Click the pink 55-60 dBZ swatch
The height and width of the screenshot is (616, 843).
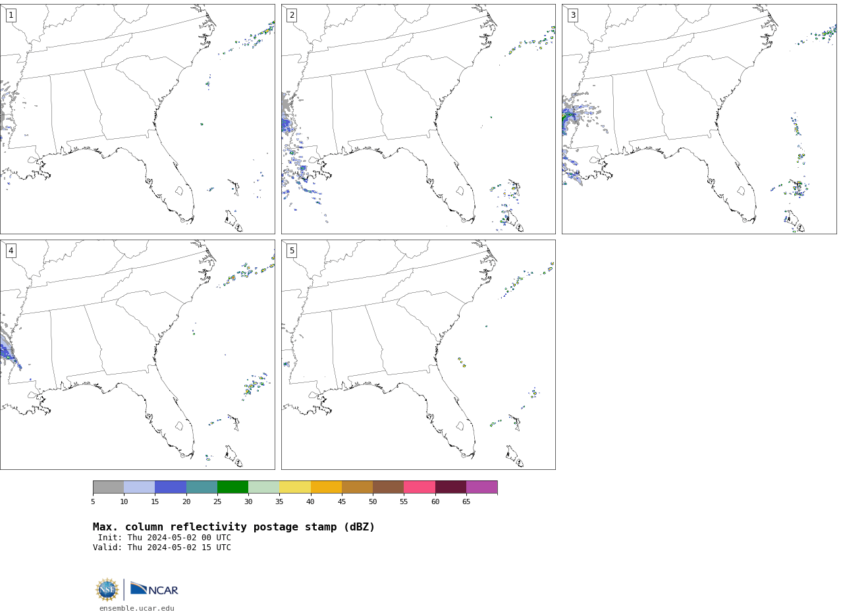point(420,487)
